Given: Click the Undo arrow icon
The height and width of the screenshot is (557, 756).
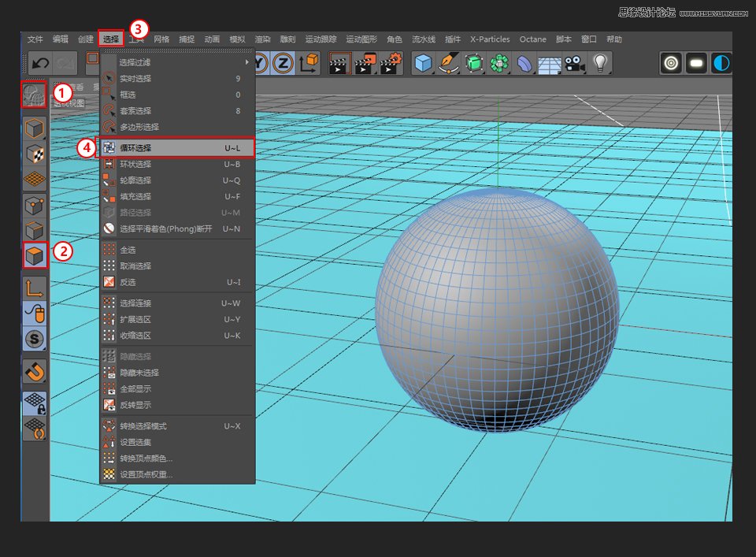Looking at the screenshot, I should (x=39, y=63).
